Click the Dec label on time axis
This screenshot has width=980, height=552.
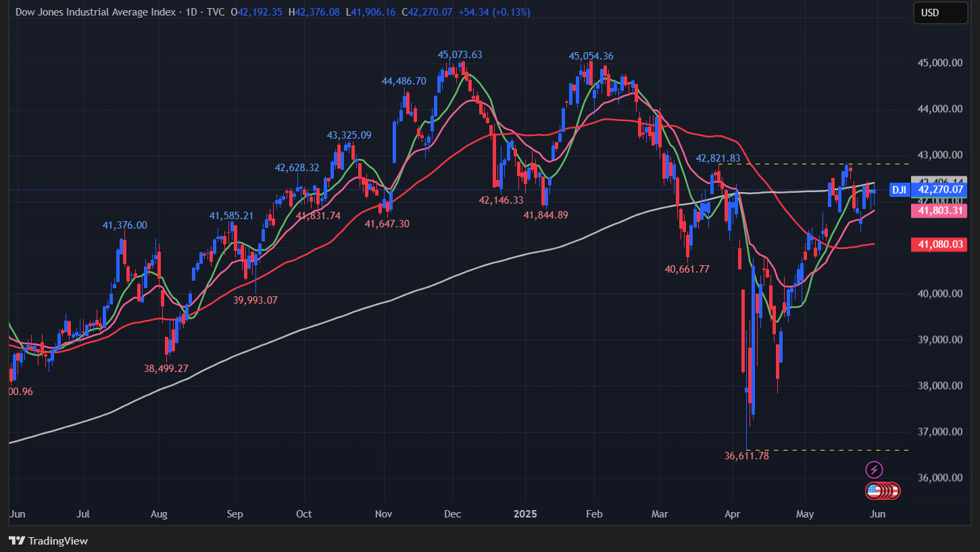[452, 514]
